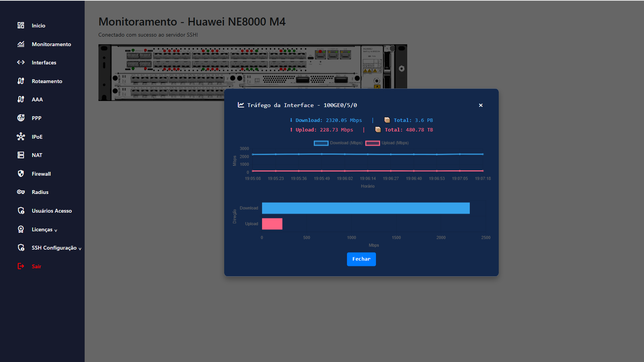Open the Interfaces menu item

[44, 62]
